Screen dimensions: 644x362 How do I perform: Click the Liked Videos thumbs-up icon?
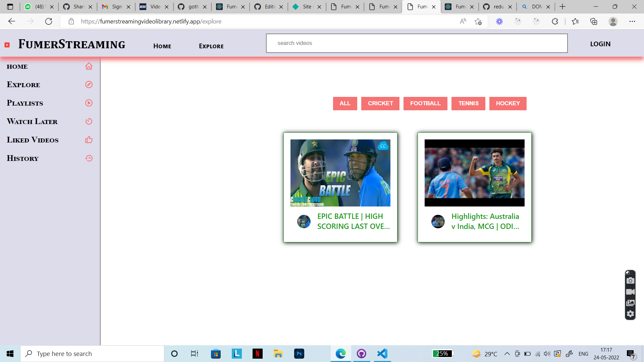click(89, 140)
